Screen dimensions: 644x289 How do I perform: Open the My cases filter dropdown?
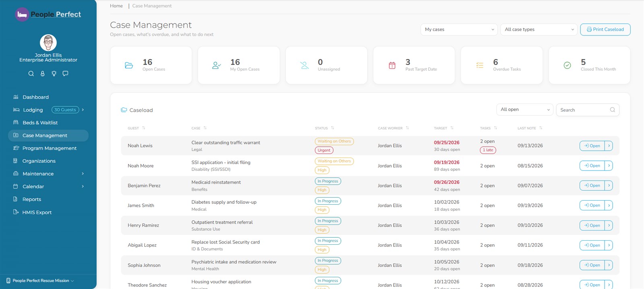(x=459, y=29)
